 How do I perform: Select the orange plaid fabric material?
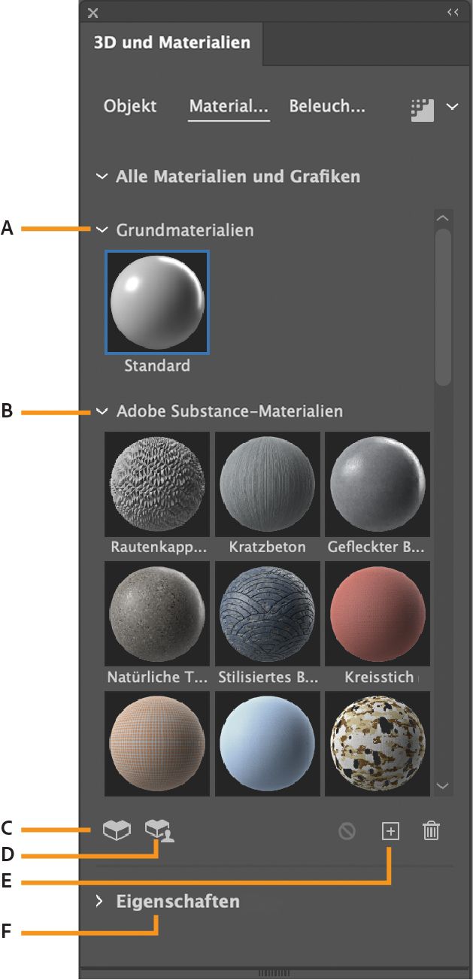coord(157,743)
